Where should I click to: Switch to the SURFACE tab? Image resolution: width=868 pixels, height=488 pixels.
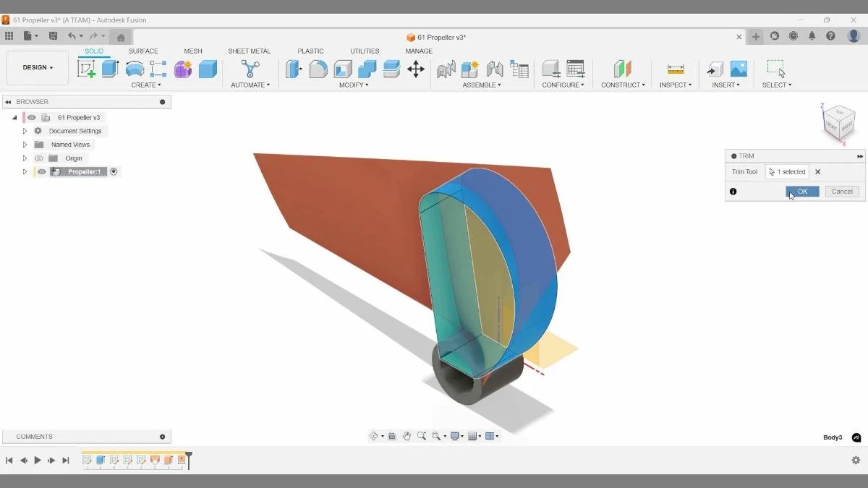(x=143, y=51)
